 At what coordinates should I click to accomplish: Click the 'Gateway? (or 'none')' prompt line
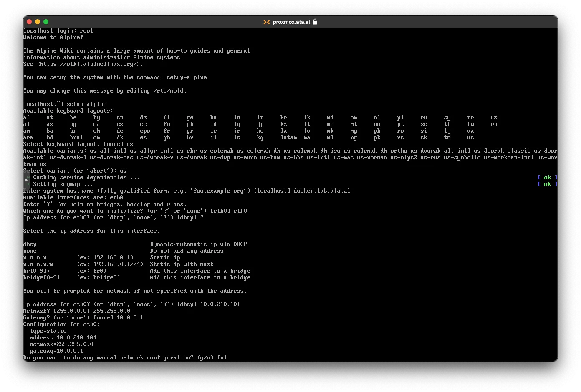tap(83, 318)
